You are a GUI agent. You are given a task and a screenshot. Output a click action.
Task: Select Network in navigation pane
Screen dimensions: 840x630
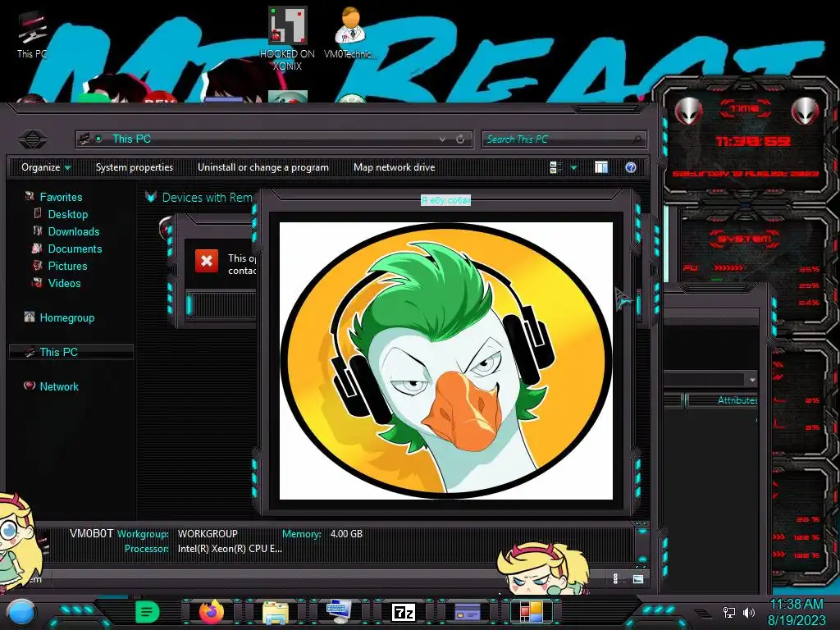(x=58, y=386)
